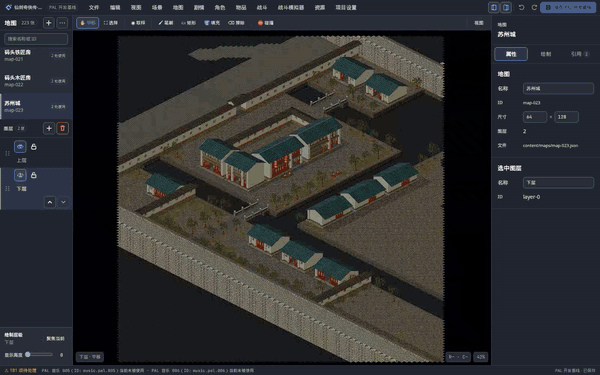
Task: Click the add map plus button
Action: [49, 23]
